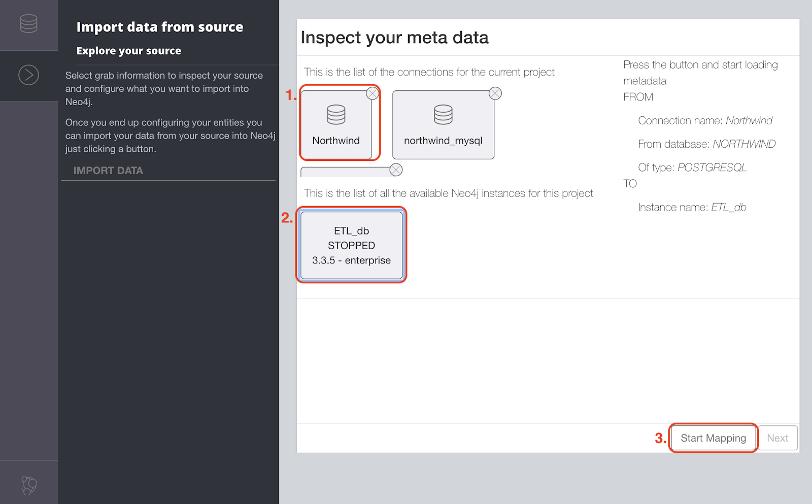Remove the third partially hidden connection via X

coord(396,170)
